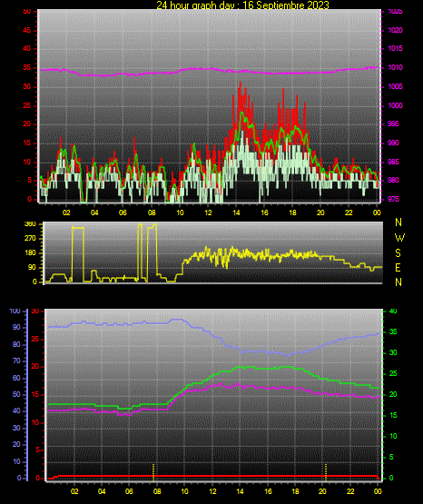
Task: Click hour label 04 under the bottom temperature graph
Action: click(x=102, y=491)
